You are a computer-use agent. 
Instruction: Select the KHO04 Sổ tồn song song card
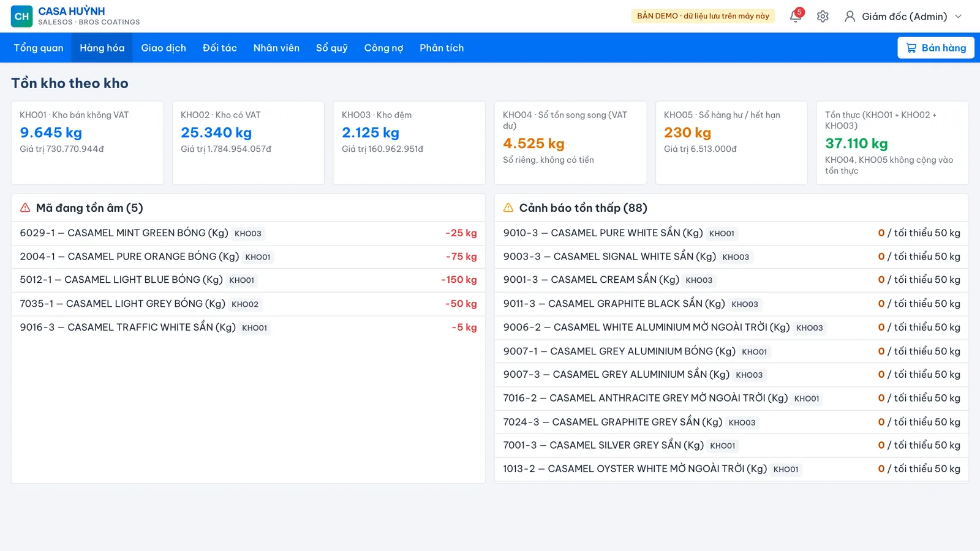tap(570, 143)
